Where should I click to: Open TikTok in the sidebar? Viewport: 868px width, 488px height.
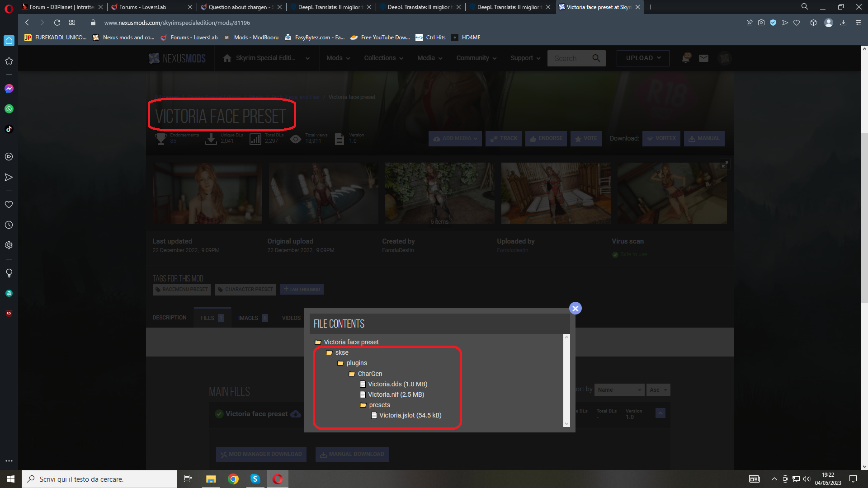(9, 129)
